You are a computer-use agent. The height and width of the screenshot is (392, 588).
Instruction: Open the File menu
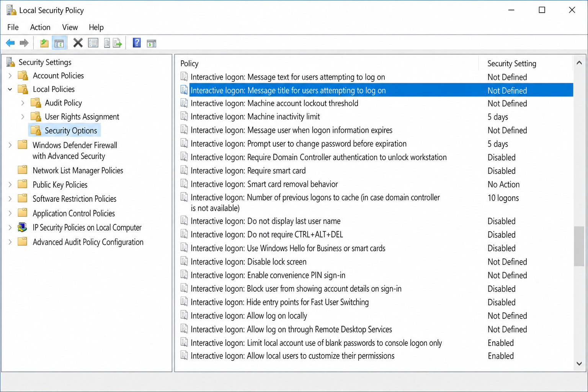[x=13, y=27]
